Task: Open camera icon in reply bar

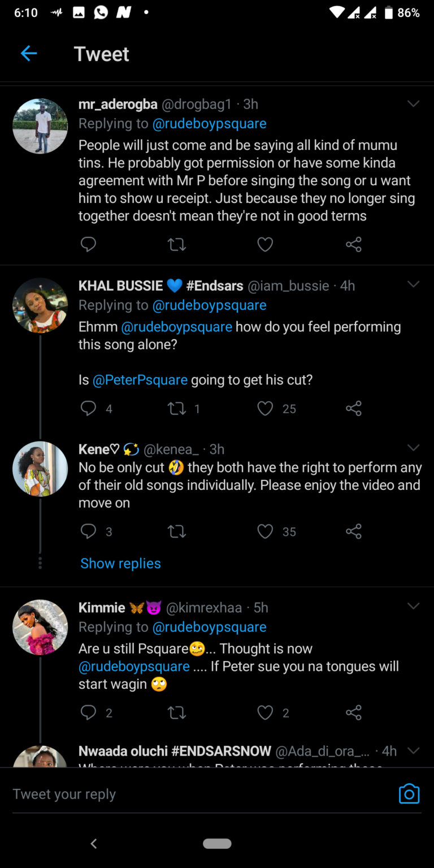Action: point(409,794)
